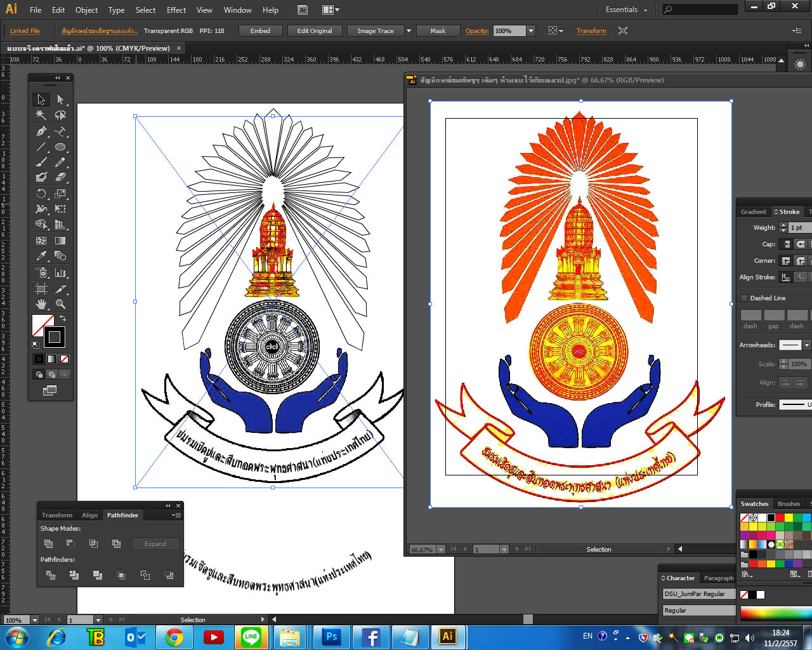Image resolution: width=812 pixels, height=650 pixels.
Task: Pick the red swatch in the Swatches panel
Action: 780,518
